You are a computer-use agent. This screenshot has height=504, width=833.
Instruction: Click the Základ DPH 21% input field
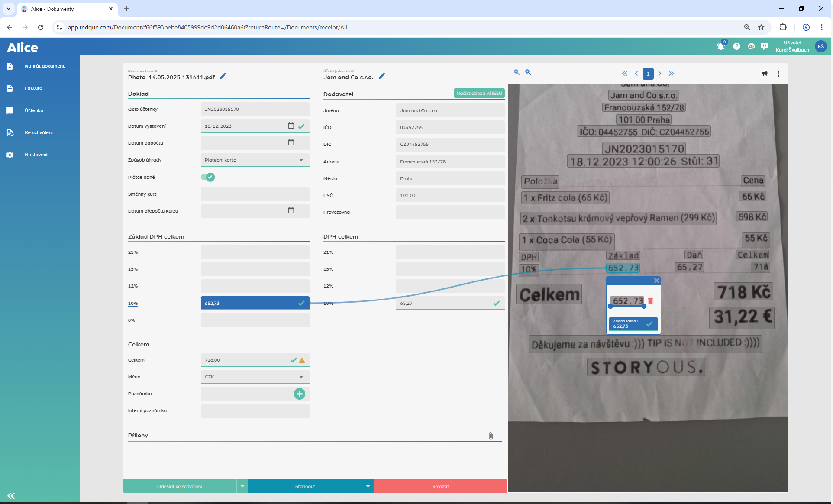point(255,252)
